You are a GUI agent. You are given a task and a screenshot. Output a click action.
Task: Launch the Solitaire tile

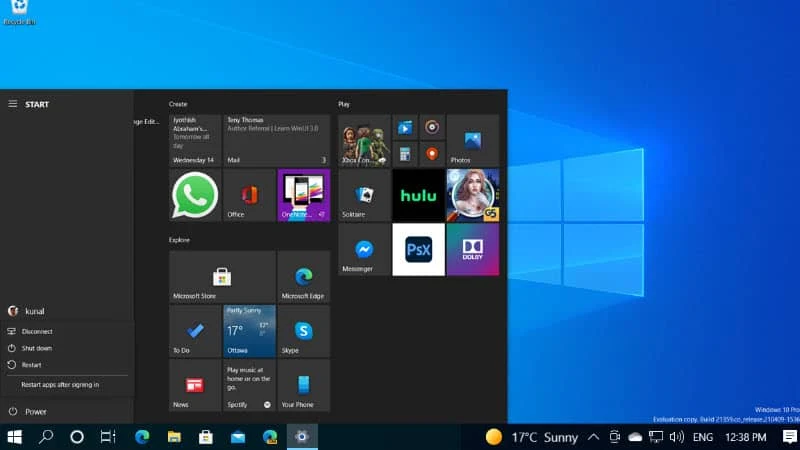tap(364, 195)
